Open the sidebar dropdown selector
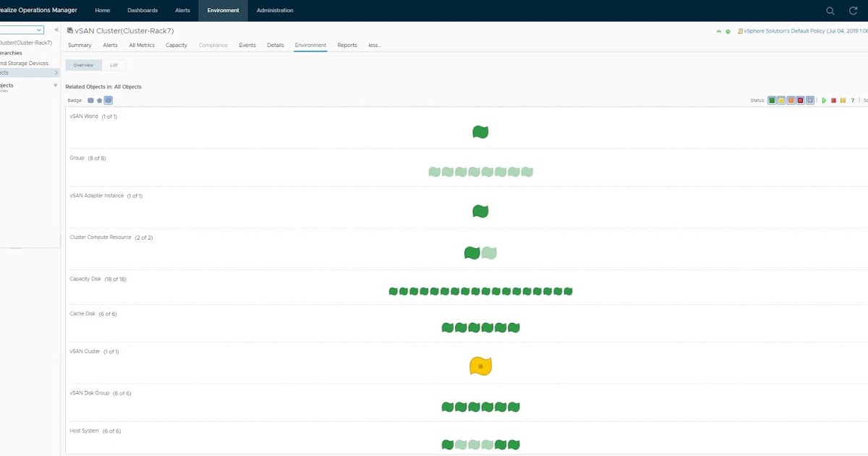This screenshot has width=868, height=456. pos(22,30)
